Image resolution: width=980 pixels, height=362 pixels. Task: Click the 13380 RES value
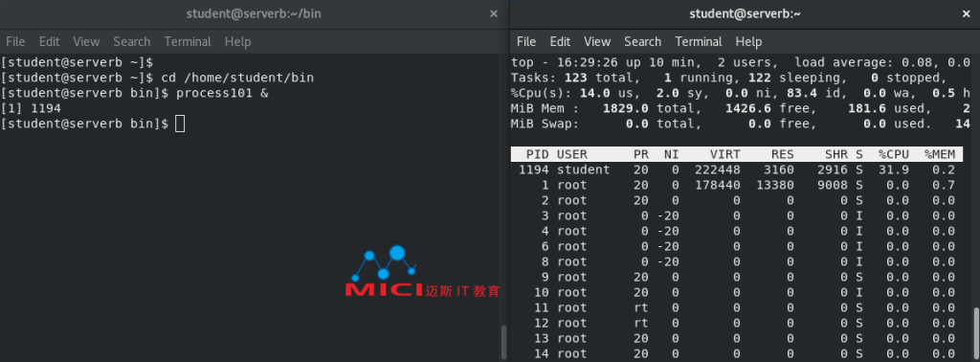click(775, 185)
